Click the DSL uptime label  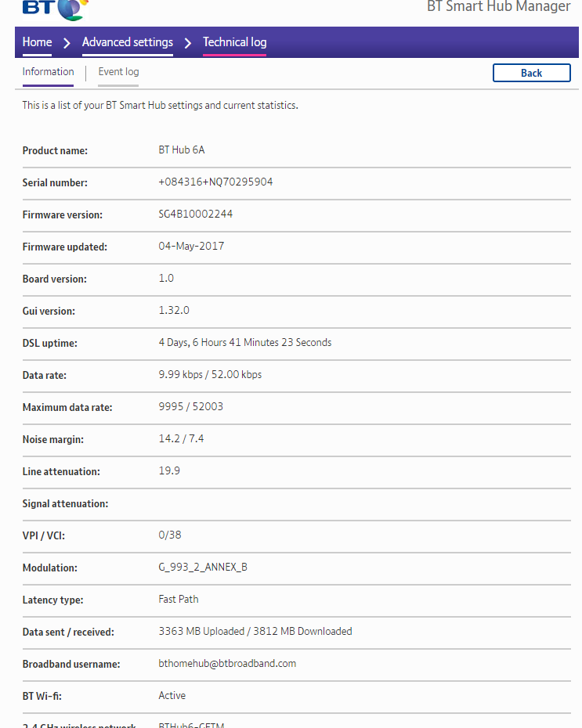(49, 344)
